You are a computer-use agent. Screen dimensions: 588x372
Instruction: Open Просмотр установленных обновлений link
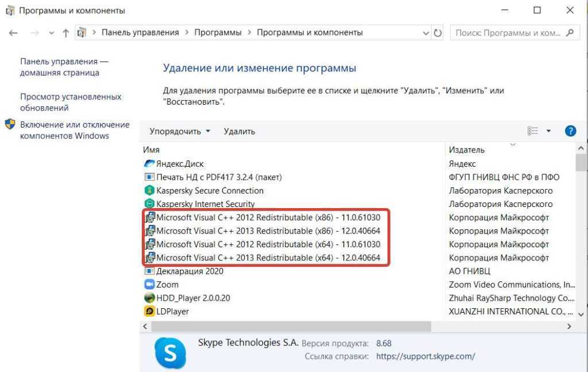point(71,102)
